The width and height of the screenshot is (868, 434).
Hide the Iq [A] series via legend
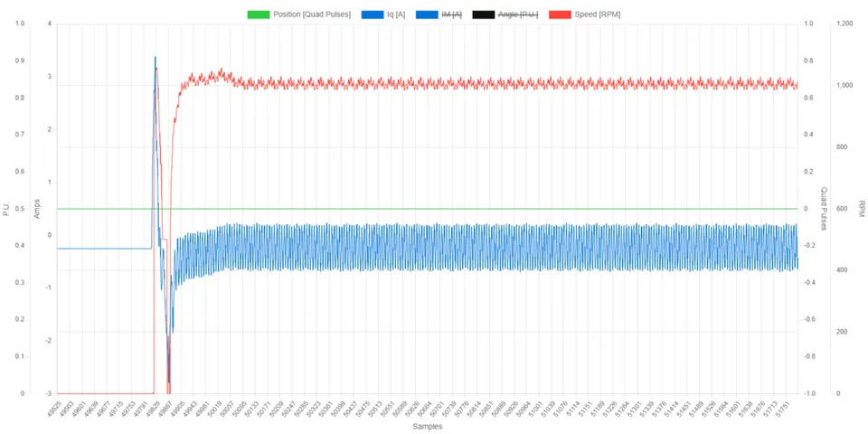tap(382, 14)
